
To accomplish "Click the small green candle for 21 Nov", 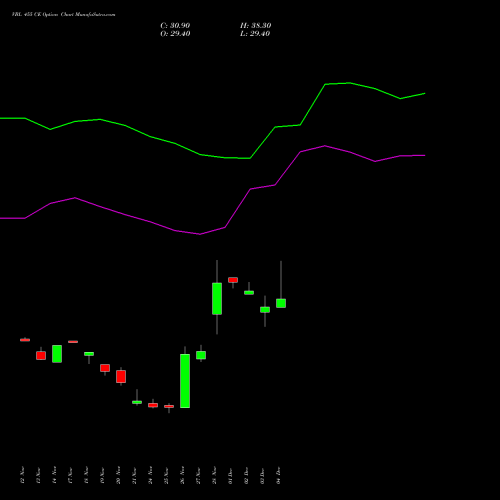I will [x=137, y=402].
